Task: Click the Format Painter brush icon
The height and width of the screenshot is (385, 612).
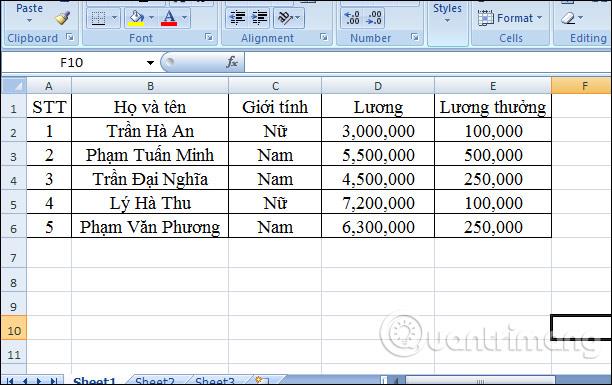Action: (62, 18)
